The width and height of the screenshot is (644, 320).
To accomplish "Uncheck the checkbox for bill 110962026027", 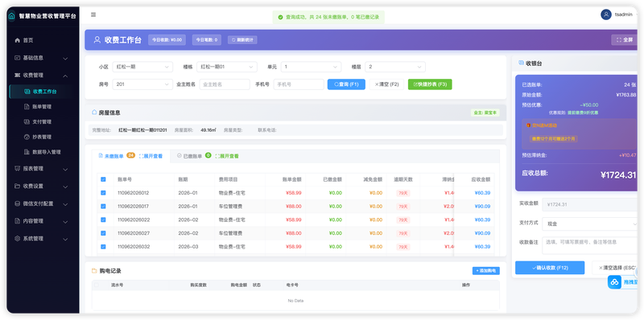I will click(x=103, y=233).
